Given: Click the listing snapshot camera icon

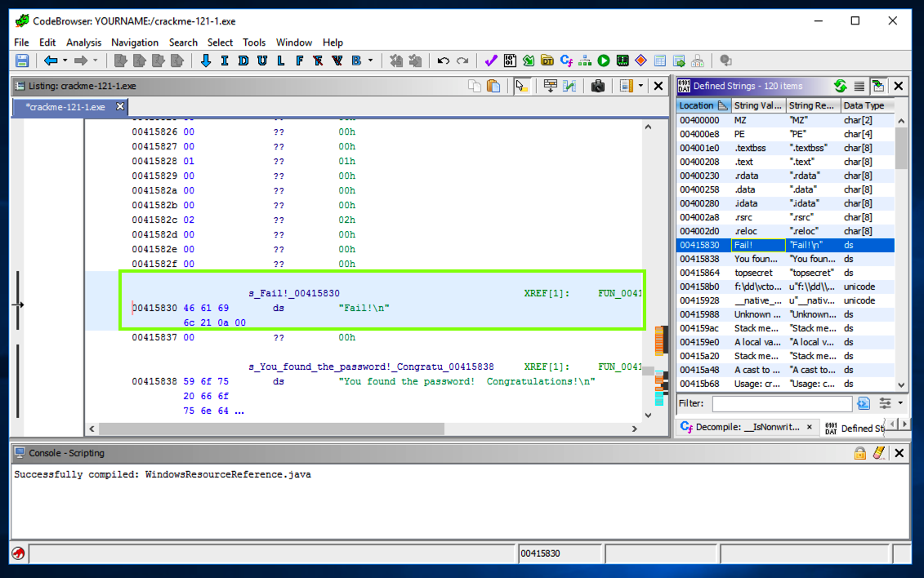Looking at the screenshot, I should (597, 86).
